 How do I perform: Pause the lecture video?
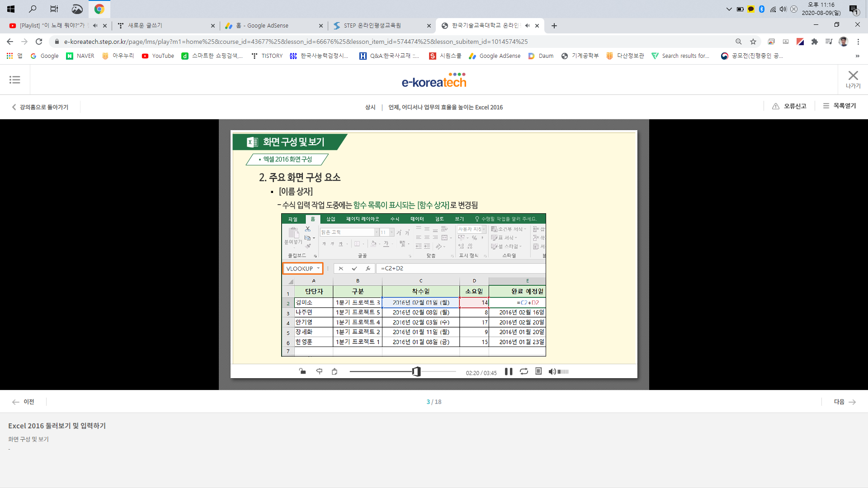click(509, 371)
